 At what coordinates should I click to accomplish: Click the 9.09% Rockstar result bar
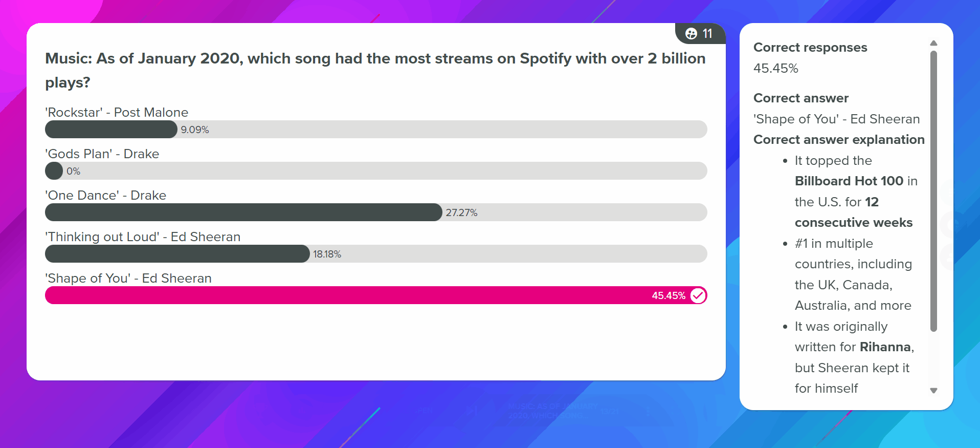(x=111, y=130)
